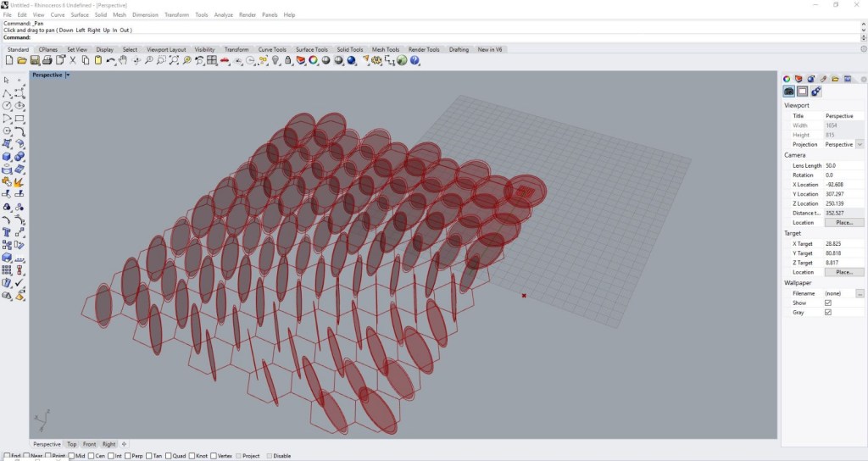Open the Surface menu
Screen dimensions: 868x461
point(80,15)
